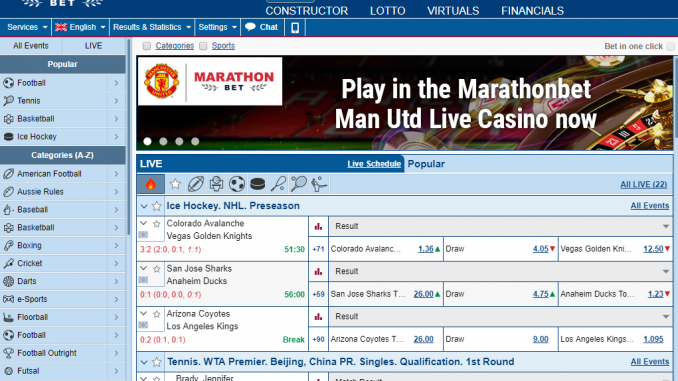678x381 pixels.
Task: Open the VIRTUALS tab
Action: pos(453,11)
